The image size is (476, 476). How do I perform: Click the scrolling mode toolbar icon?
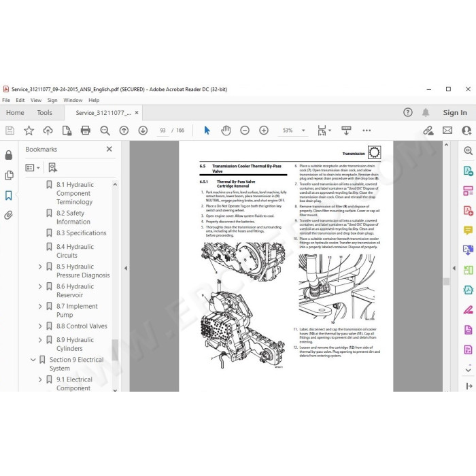pyautogui.click(x=346, y=131)
